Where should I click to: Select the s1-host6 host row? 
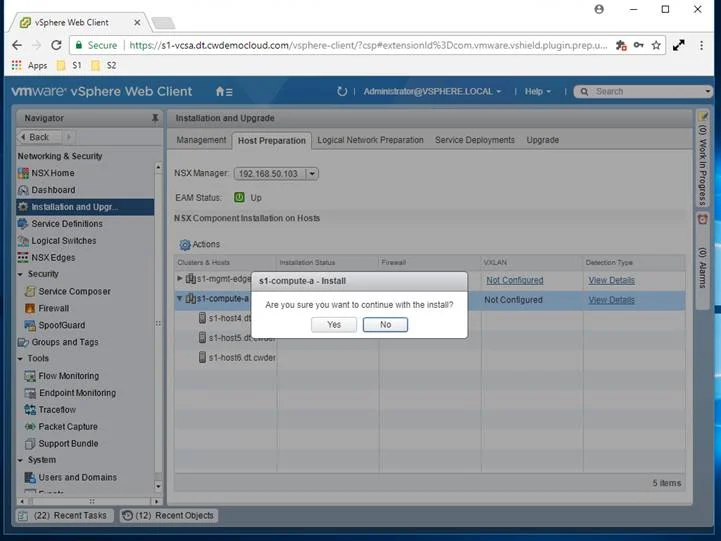click(x=430, y=357)
